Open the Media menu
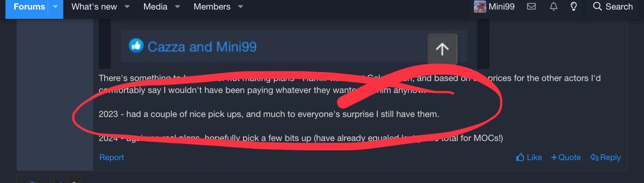 pos(155,7)
